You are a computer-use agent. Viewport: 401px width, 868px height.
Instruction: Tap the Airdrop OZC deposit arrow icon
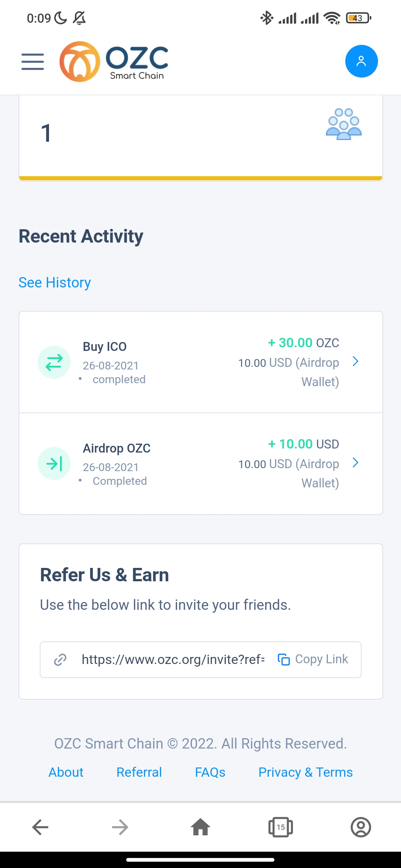pyautogui.click(x=54, y=464)
